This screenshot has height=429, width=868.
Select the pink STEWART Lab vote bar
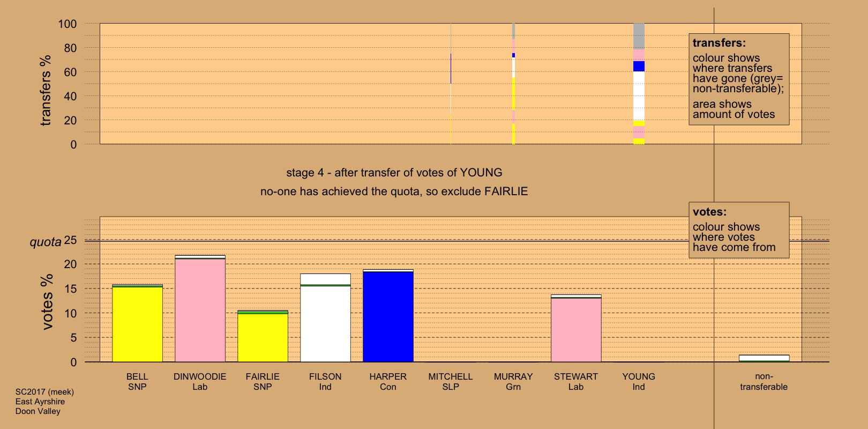pos(576,329)
